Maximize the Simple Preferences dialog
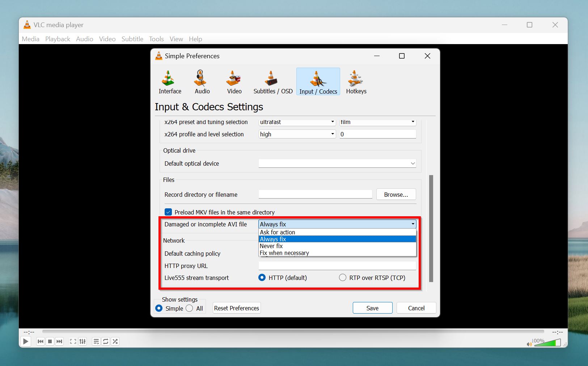 point(402,56)
